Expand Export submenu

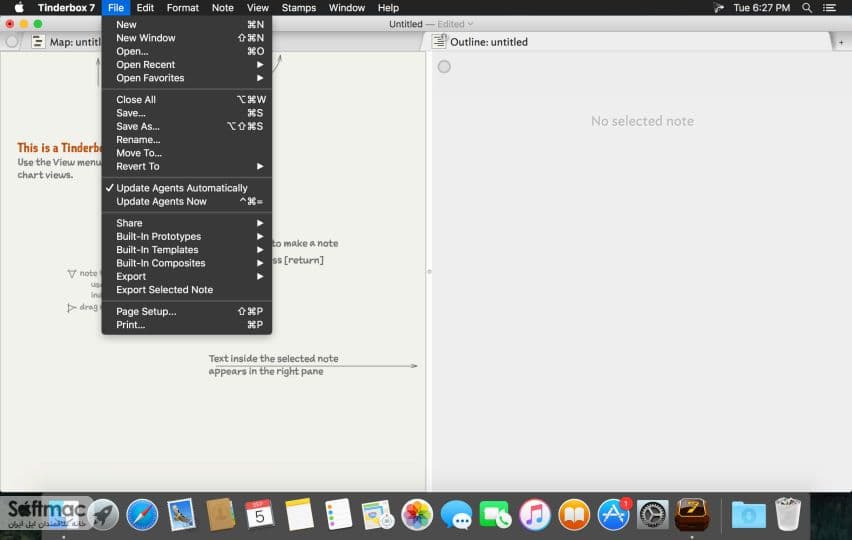click(x=186, y=277)
